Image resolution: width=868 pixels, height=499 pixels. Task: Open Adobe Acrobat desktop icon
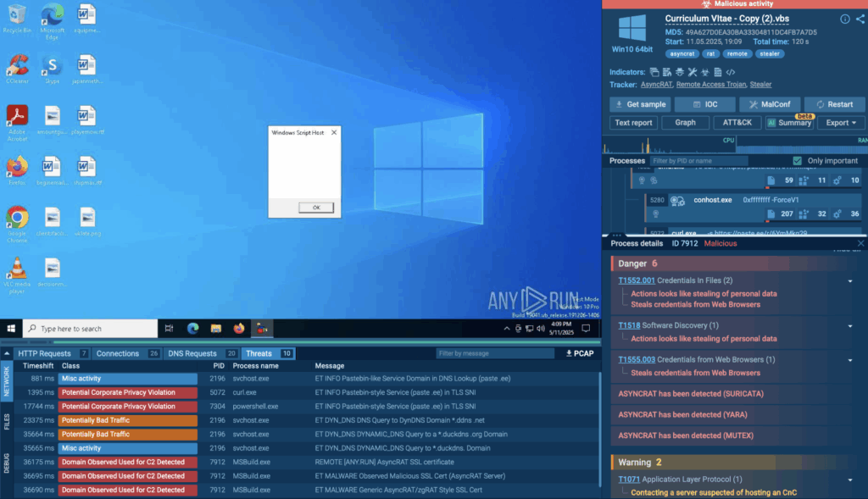[x=17, y=123]
